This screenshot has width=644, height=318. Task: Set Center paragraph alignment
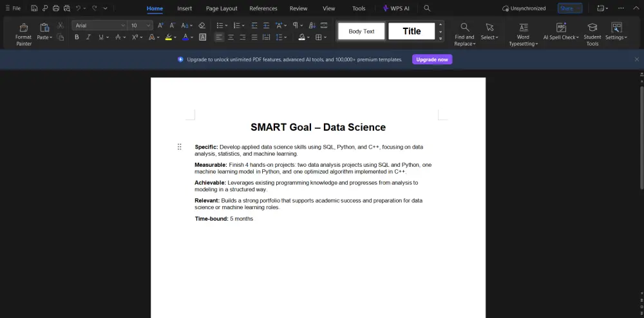coord(231,37)
